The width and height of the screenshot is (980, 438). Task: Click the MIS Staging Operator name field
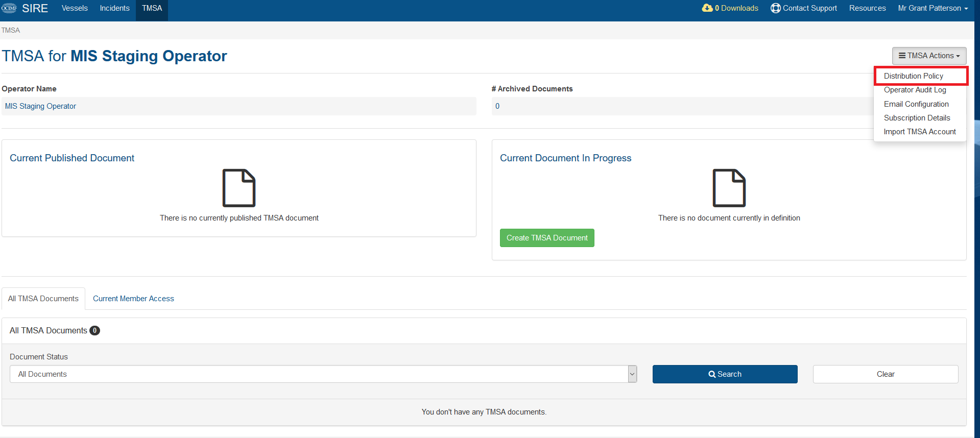239,106
